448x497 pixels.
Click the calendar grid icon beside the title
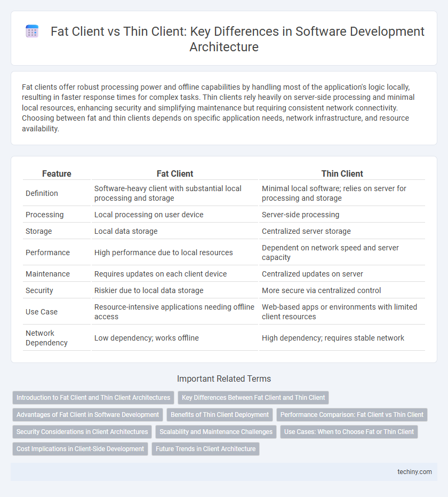(32, 31)
